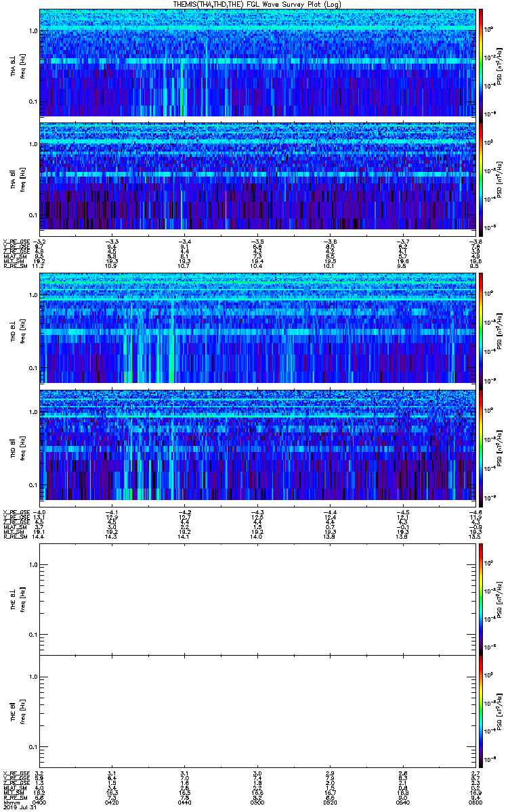Viewport: 508px width, 812px height.
Task: Click the 'X_RE_GSE' row label under THE panels
Action: coord(15,772)
